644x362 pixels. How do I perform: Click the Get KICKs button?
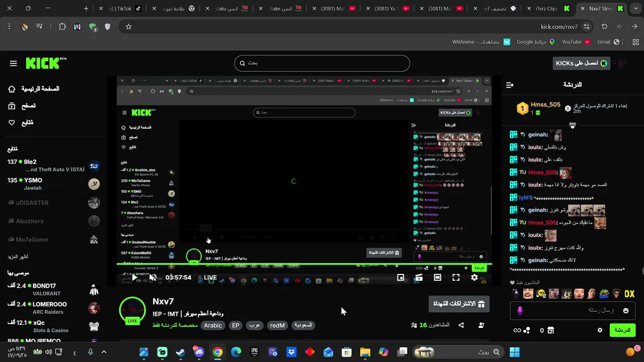pos(581,63)
